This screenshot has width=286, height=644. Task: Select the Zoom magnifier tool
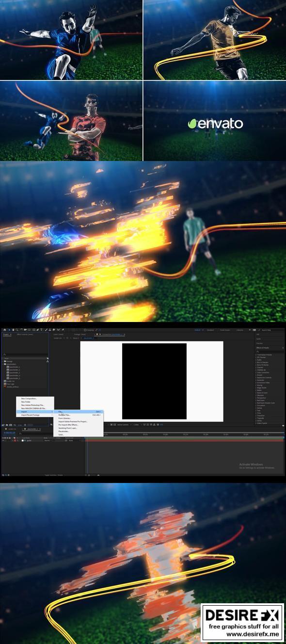pos(17,330)
